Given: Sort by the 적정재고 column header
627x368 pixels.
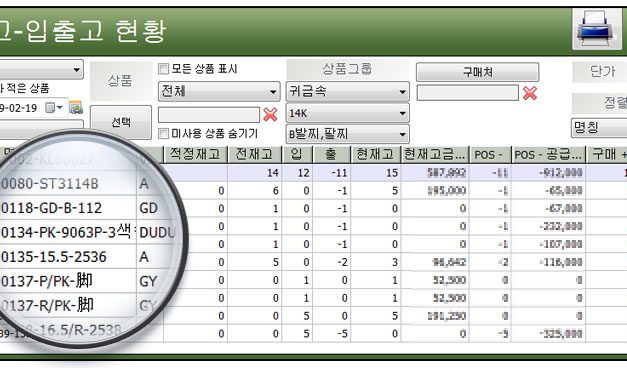Looking at the screenshot, I should (195, 154).
